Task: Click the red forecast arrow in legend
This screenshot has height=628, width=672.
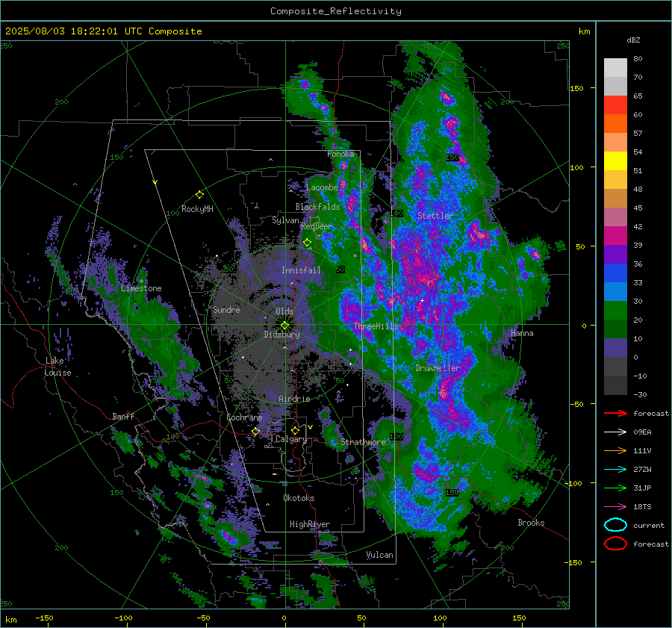Action: [615, 413]
